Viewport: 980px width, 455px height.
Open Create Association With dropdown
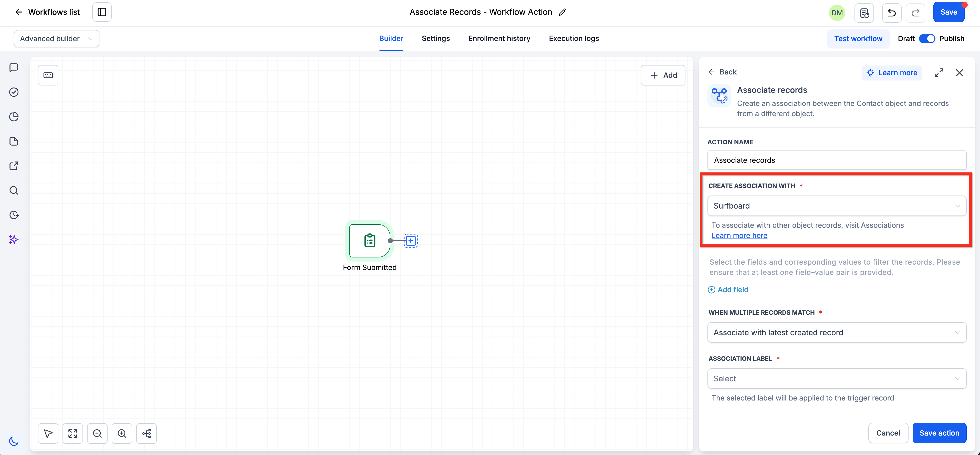click(837, 206)
